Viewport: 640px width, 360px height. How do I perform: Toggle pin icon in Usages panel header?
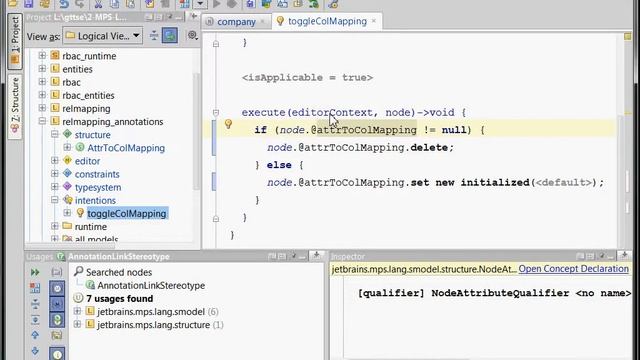(x=293, y=256)
